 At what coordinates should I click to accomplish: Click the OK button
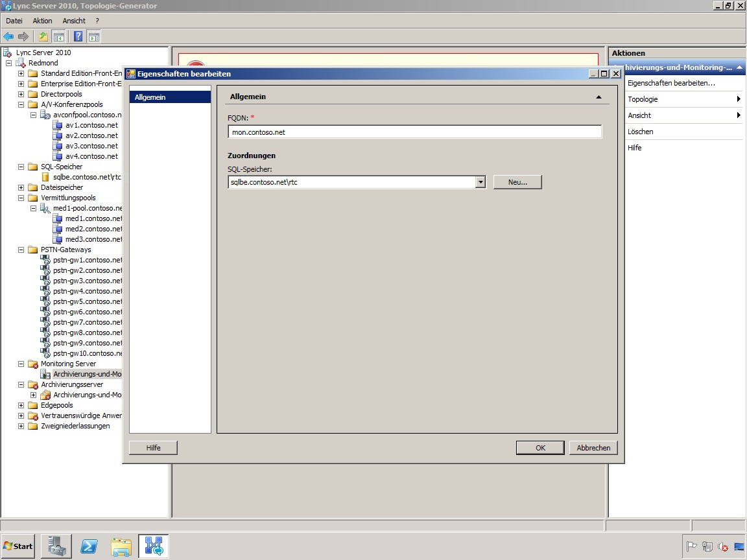(540, 448)
